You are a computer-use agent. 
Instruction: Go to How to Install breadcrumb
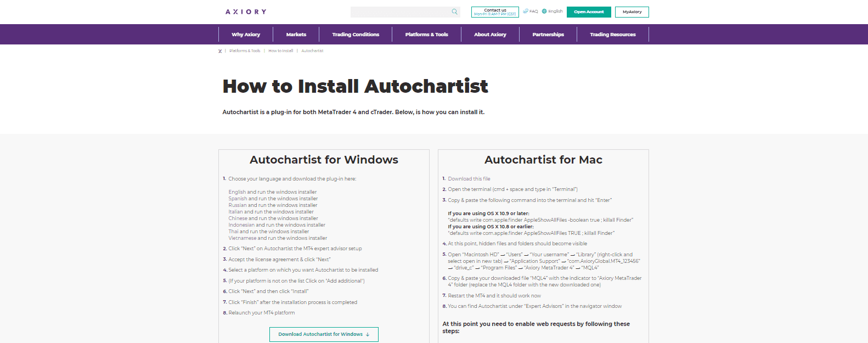[280, 51]
